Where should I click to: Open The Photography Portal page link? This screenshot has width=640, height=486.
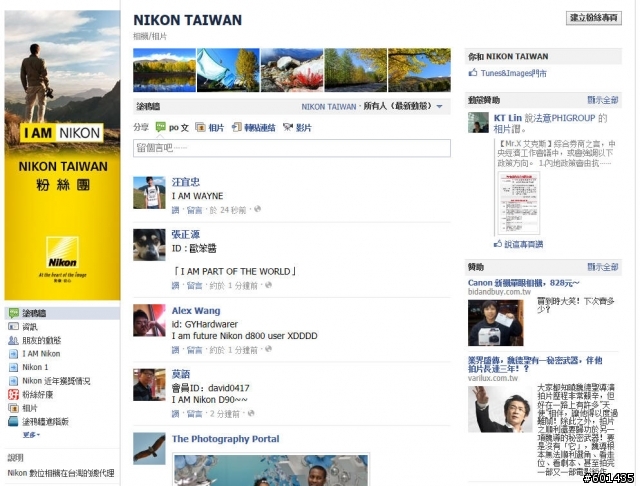225,439
